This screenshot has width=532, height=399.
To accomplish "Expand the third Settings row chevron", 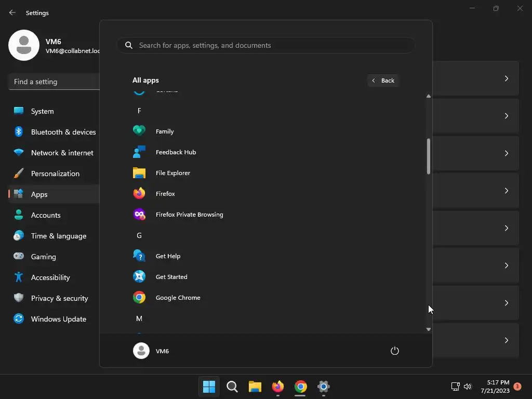I will tap(506, 153).
